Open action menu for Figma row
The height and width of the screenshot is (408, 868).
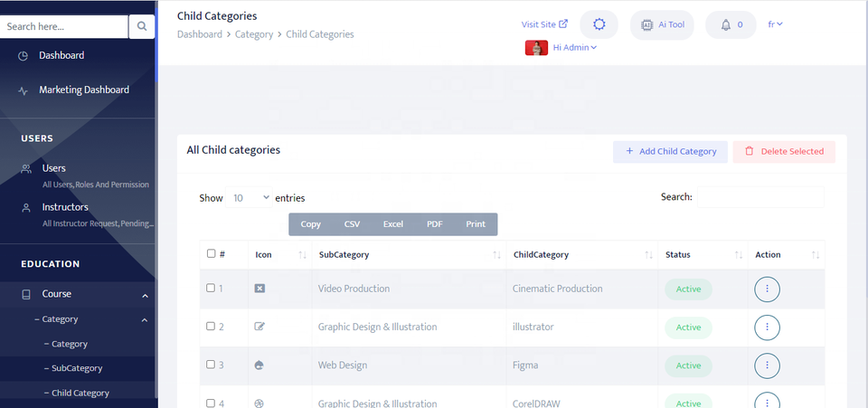click(x=767, y=365)
